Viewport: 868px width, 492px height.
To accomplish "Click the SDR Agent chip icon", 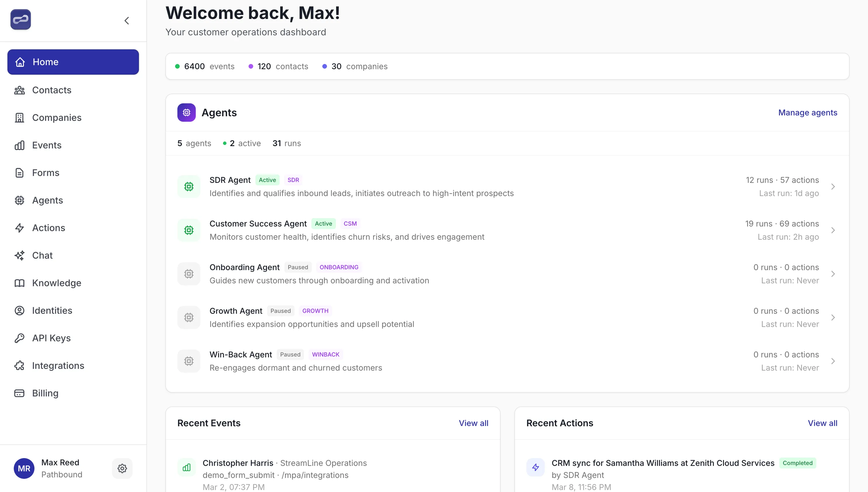I will 189,187.
